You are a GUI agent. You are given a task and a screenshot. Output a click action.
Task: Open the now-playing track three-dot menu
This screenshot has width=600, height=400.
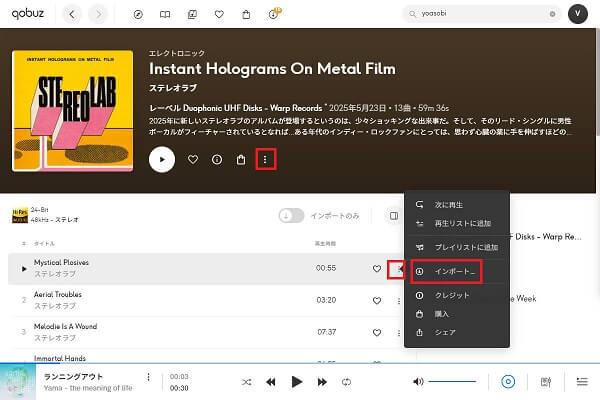coord(148,377)
